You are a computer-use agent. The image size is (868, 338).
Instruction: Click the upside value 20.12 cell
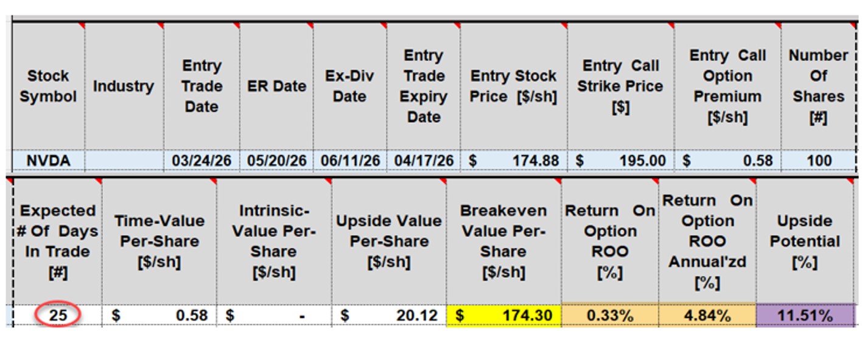[x=389, y=316]
